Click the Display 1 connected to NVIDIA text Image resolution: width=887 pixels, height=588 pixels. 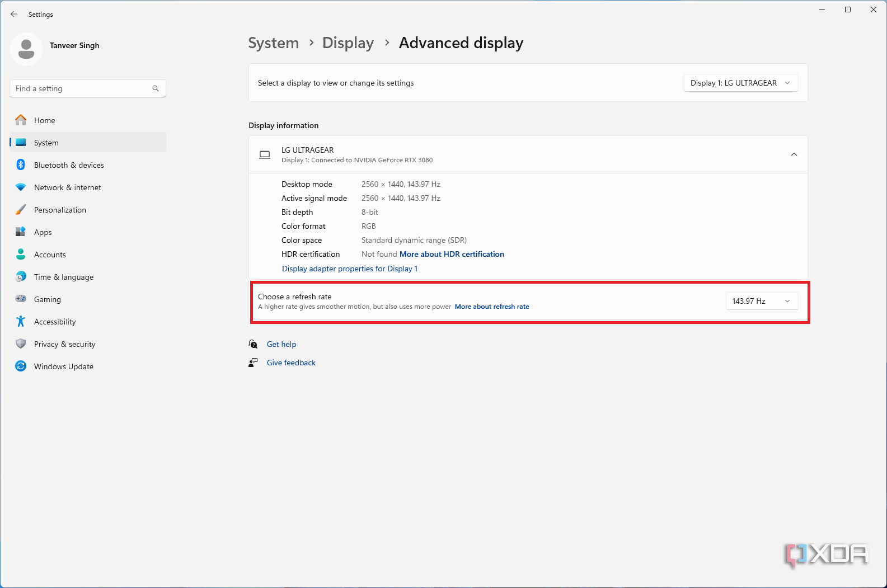point(357,160)
